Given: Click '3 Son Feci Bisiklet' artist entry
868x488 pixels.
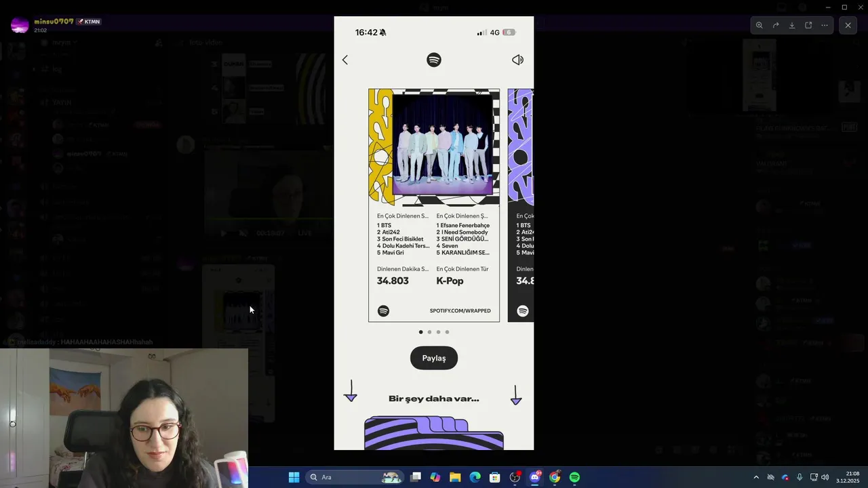Looking at the screenshot, I should (400, 239).
